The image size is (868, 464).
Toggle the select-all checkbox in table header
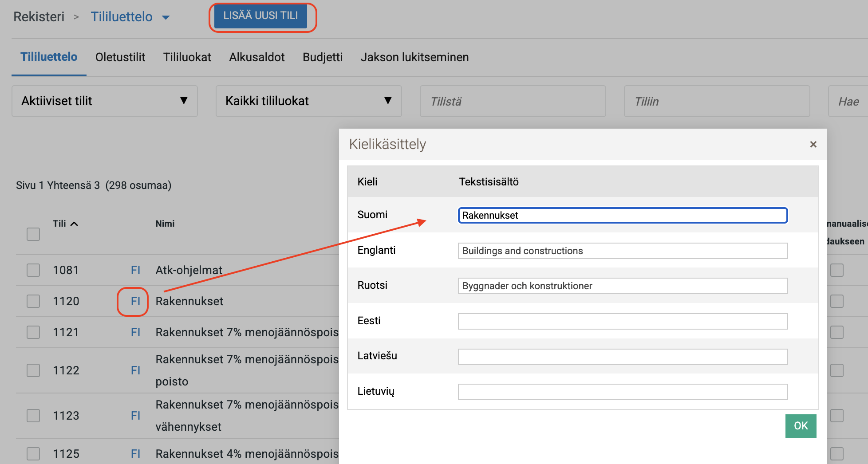pyautogui.click(x=33, y=234)
